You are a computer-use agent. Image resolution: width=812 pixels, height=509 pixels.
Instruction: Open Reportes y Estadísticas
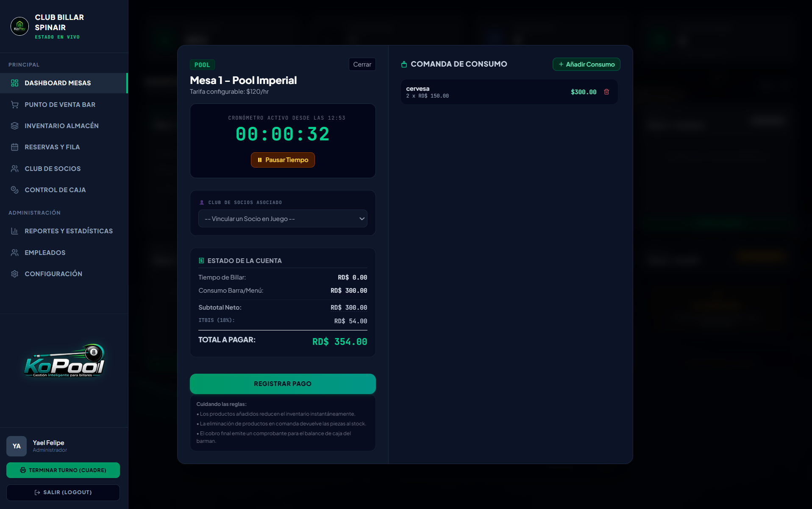(64, 231)
